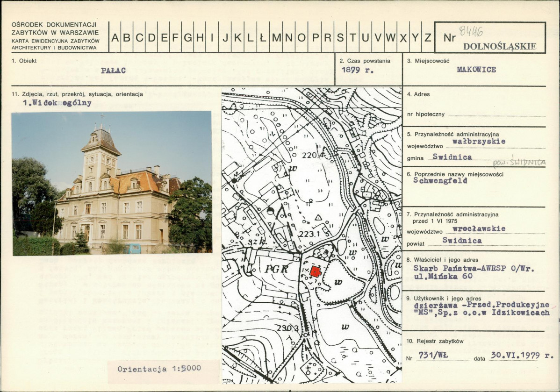
Task: Click letter box Ł in alphabet index
Action: pos(263,37)
